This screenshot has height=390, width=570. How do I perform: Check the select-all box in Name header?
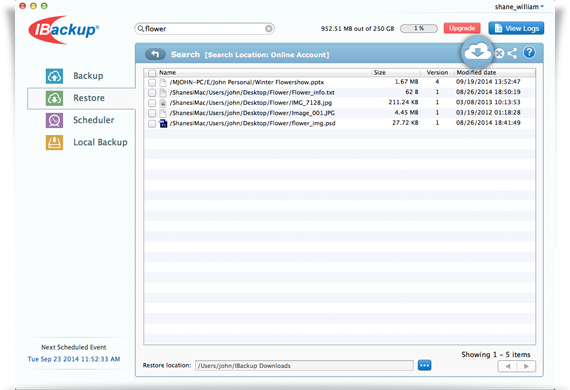click(152, 73)
